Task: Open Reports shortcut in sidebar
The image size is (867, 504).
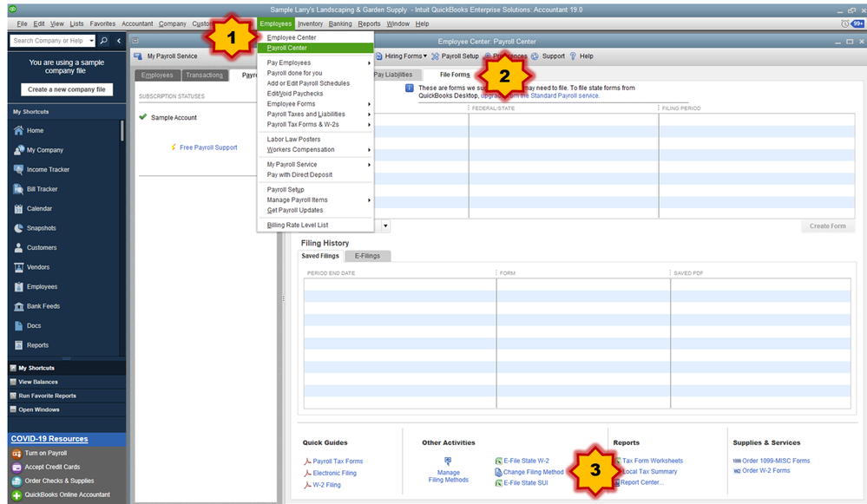Action: point(37,345)
